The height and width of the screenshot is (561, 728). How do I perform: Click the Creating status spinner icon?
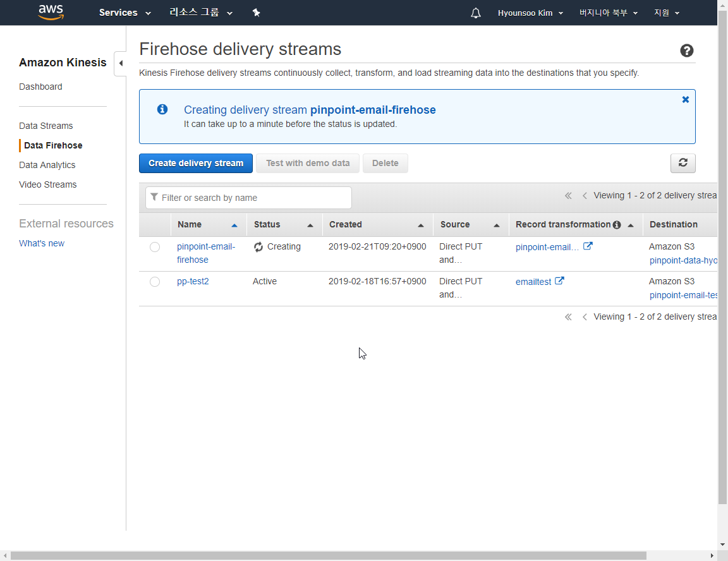tap(258, 247)
